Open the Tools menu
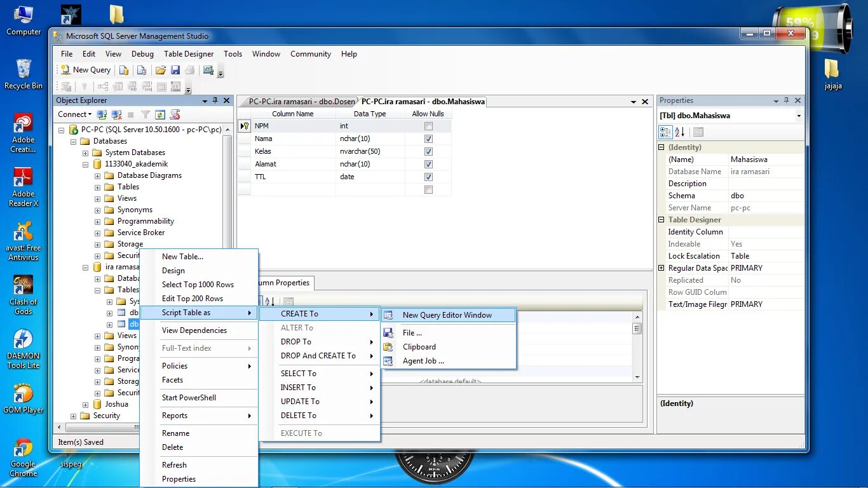868x488 pixels. point(233,54)
